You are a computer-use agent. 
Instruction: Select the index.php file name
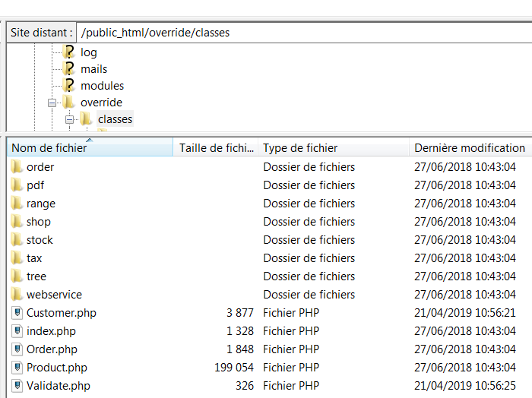[51, 331]
